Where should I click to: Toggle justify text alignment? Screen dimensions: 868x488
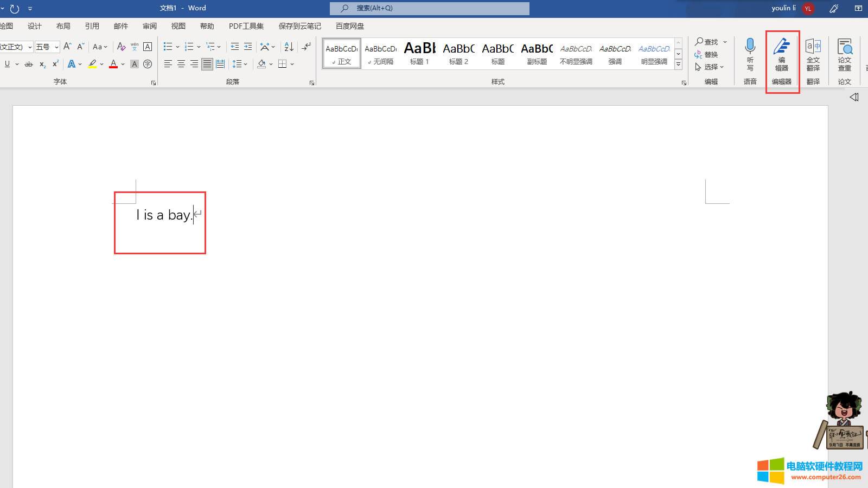point(207,64)
